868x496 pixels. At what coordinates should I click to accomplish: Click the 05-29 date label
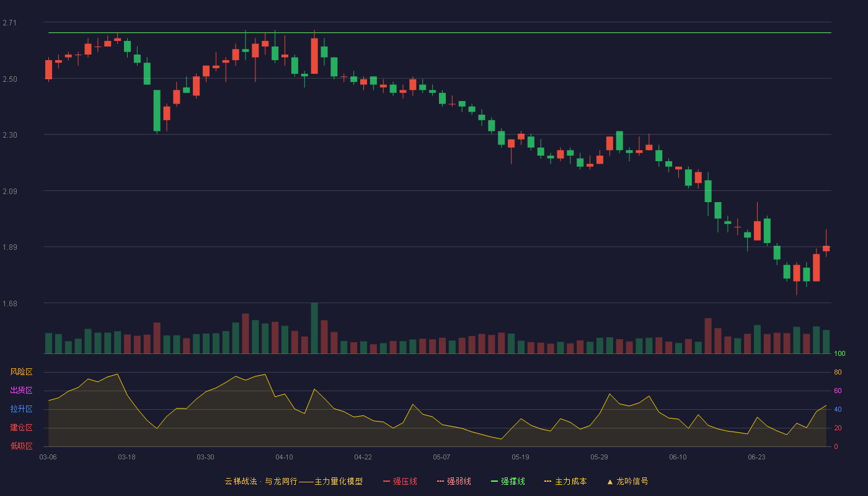point(599,457)
